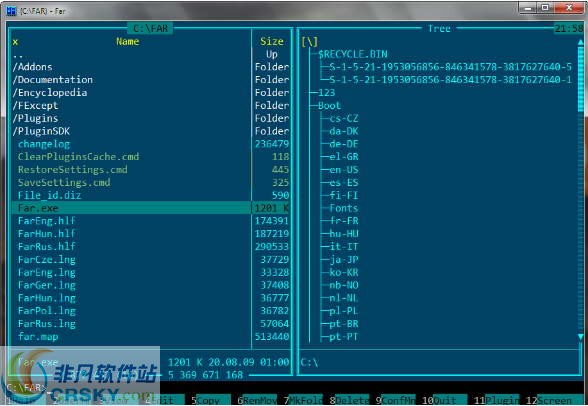The height and width of the screenshot is (406, 588).
Task: Click the Size column header
Action: (272, 42)
